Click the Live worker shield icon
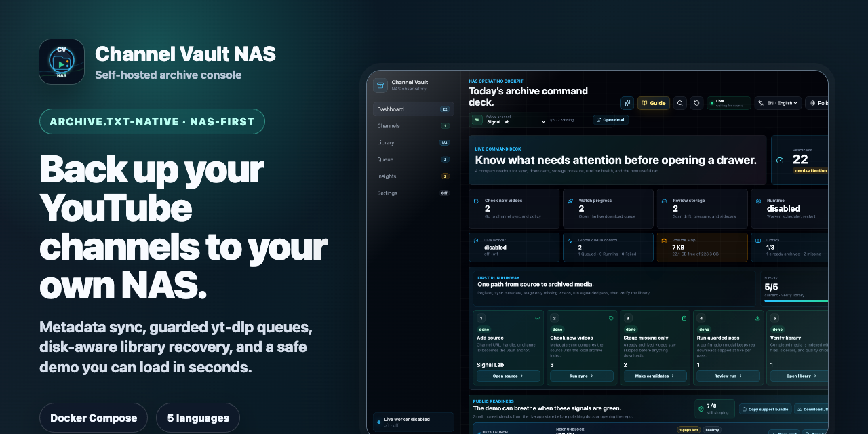Viewport: 868px width, 434px height. tap(476, 240)
